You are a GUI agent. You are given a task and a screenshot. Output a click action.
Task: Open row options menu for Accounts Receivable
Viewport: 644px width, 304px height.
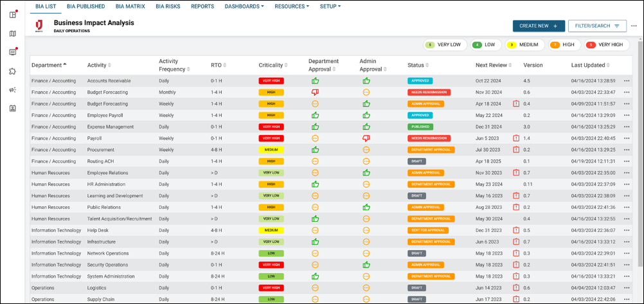627,81
